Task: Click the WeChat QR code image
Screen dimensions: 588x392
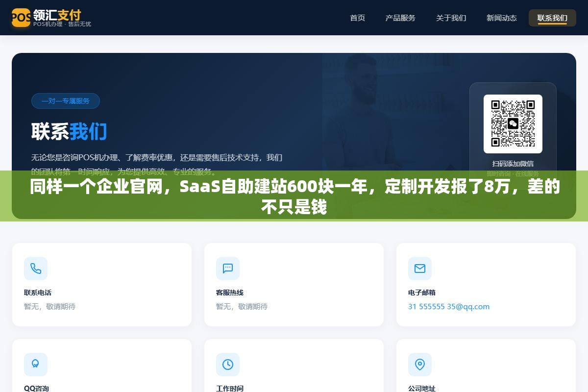Action: click(513, 124)
